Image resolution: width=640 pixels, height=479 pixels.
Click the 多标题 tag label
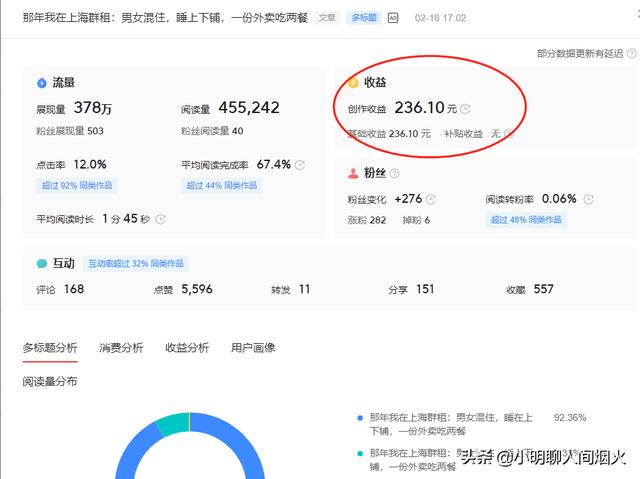(364, 18)
